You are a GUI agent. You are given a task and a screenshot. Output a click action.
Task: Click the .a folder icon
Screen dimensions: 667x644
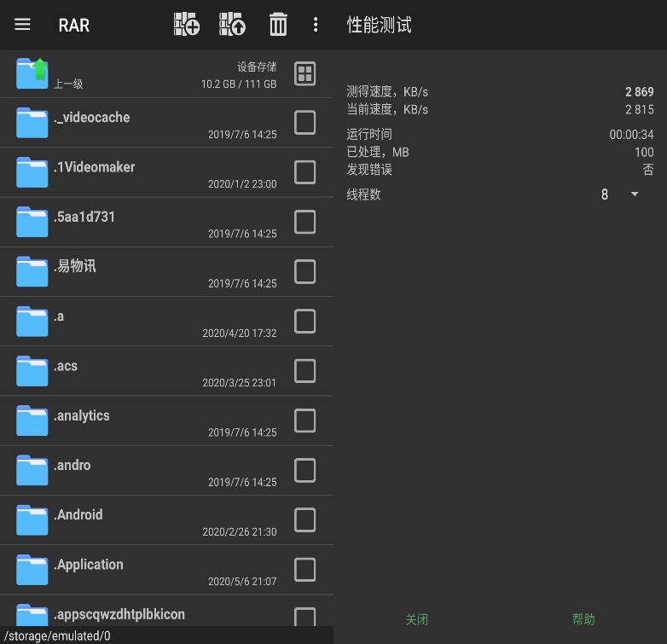click(x=32, y=322)
